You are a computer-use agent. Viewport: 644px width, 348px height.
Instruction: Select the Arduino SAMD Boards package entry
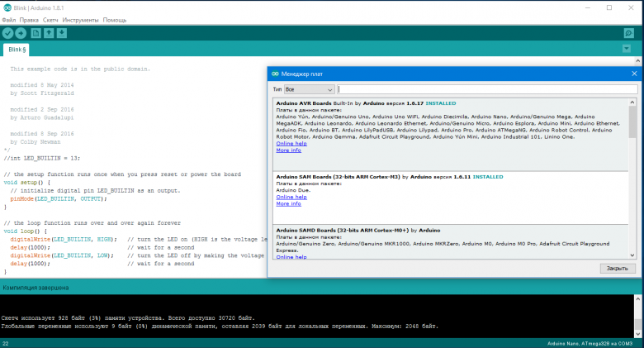pyautogui.click(x=451, y=242)
